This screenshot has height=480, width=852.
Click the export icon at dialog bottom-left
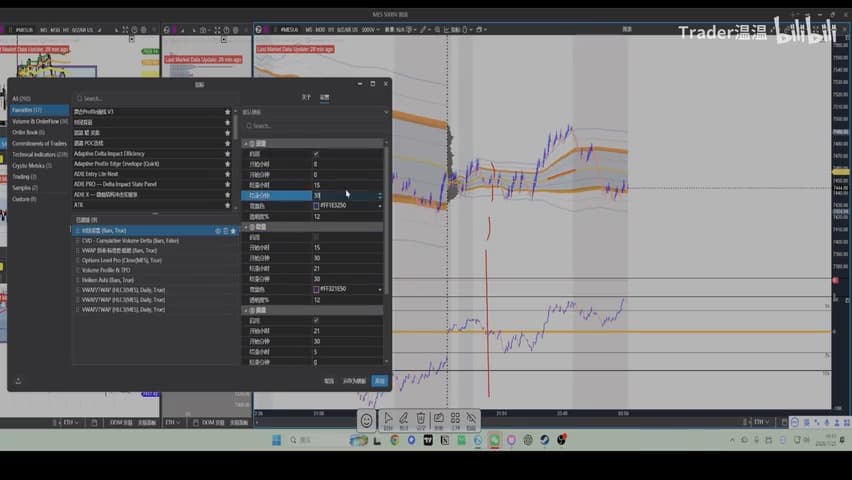[18, 381]
